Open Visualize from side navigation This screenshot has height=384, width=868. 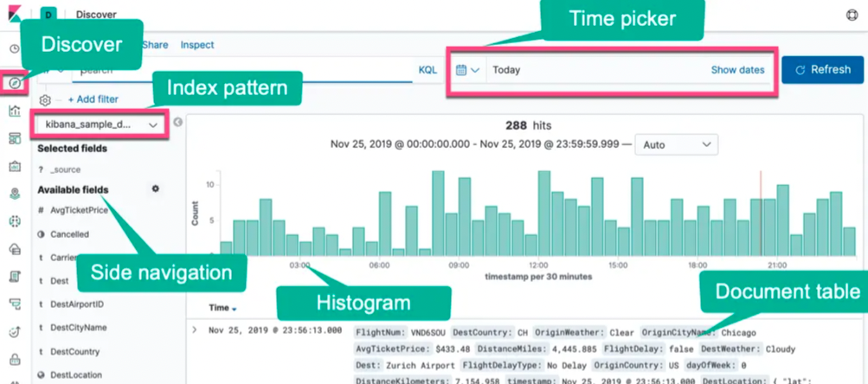pyautogui.click(x=15, y=111)
